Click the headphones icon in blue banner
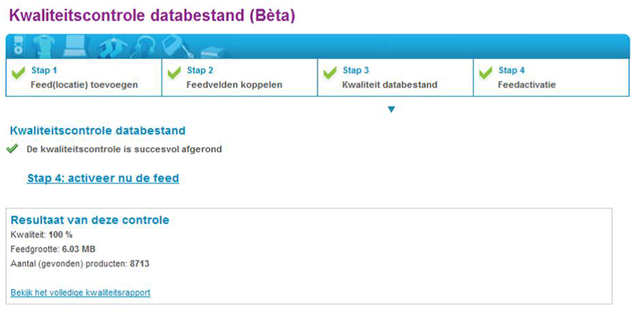Screen dimensions: 644x319 tap(143, 47)
